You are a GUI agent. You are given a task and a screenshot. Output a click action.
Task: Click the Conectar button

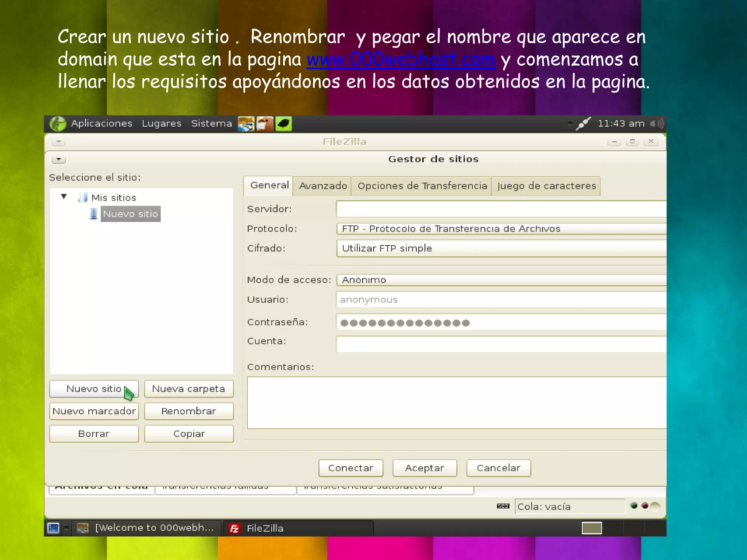(x=351, y=468)
